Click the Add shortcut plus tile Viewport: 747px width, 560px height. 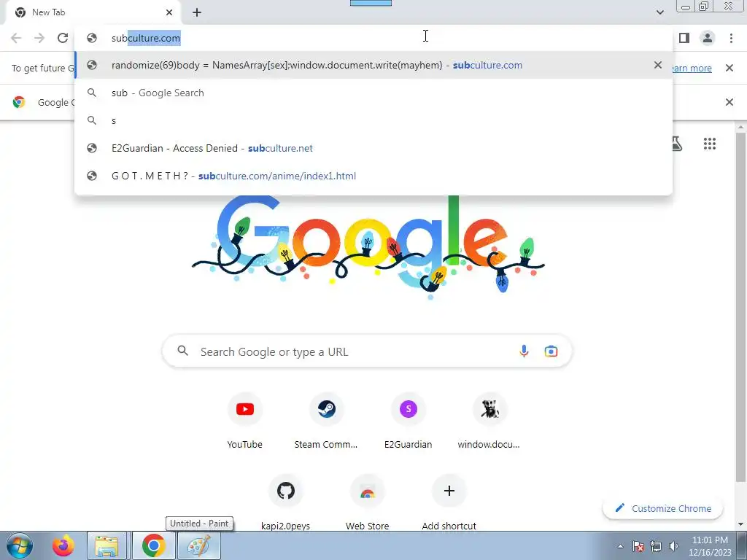coord(449,503)
